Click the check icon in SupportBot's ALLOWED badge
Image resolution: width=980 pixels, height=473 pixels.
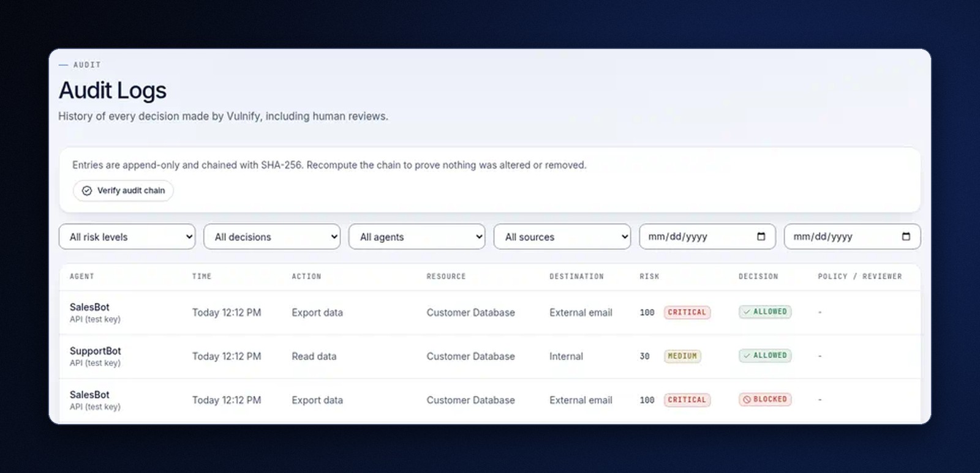tap(747, 356)
